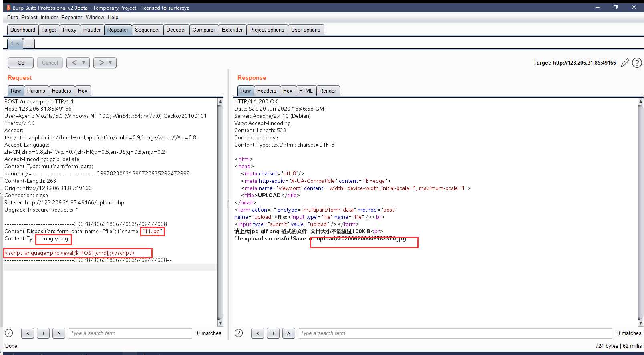Screen dimensions: 644x355
Task: Go forward in request history
Action: point(101,63)
